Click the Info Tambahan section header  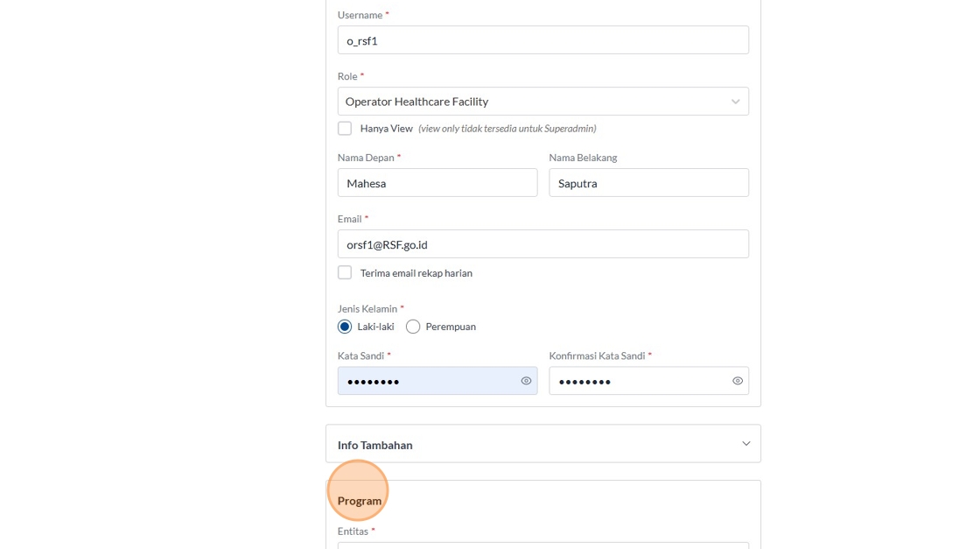coord(375,445)
